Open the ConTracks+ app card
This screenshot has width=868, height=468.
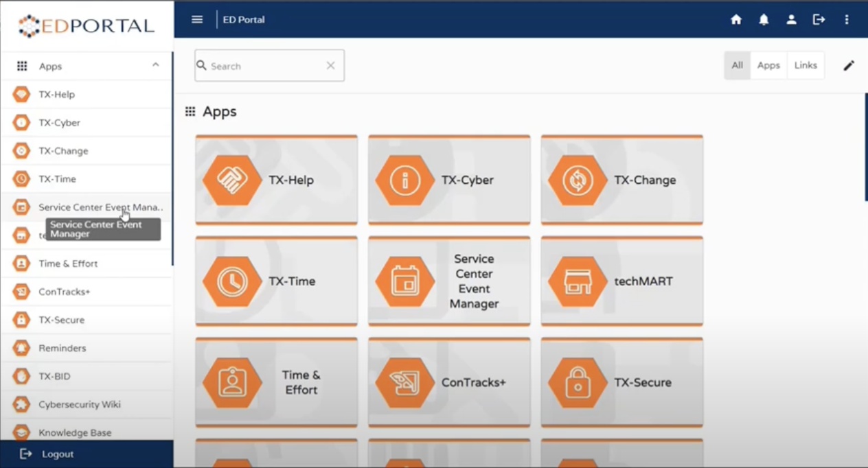pos(449,382)
